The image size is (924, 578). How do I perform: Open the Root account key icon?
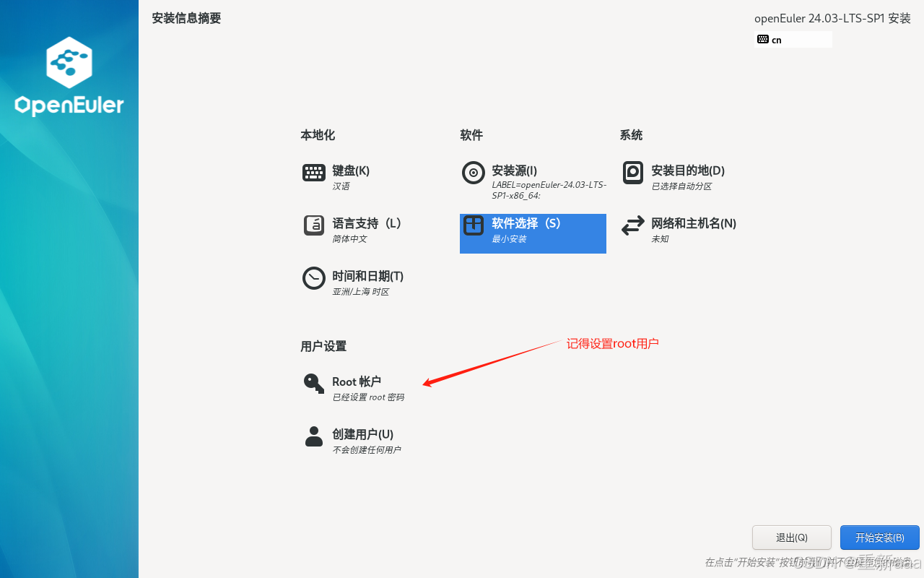313,383
